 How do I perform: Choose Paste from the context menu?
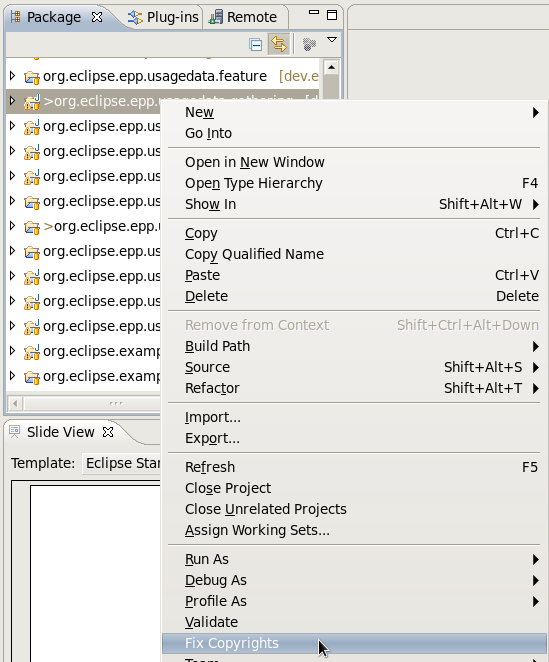354,275
